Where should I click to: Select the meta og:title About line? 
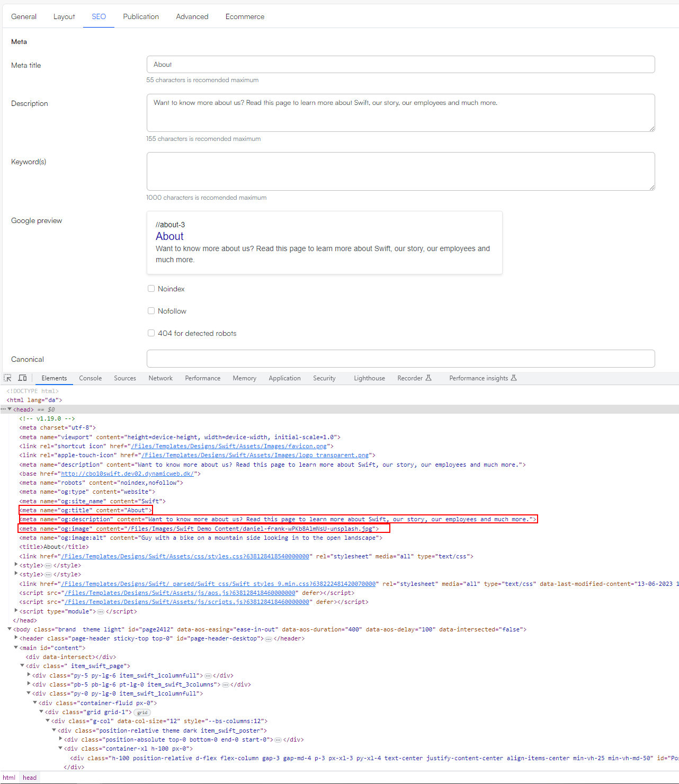[86, 510]
